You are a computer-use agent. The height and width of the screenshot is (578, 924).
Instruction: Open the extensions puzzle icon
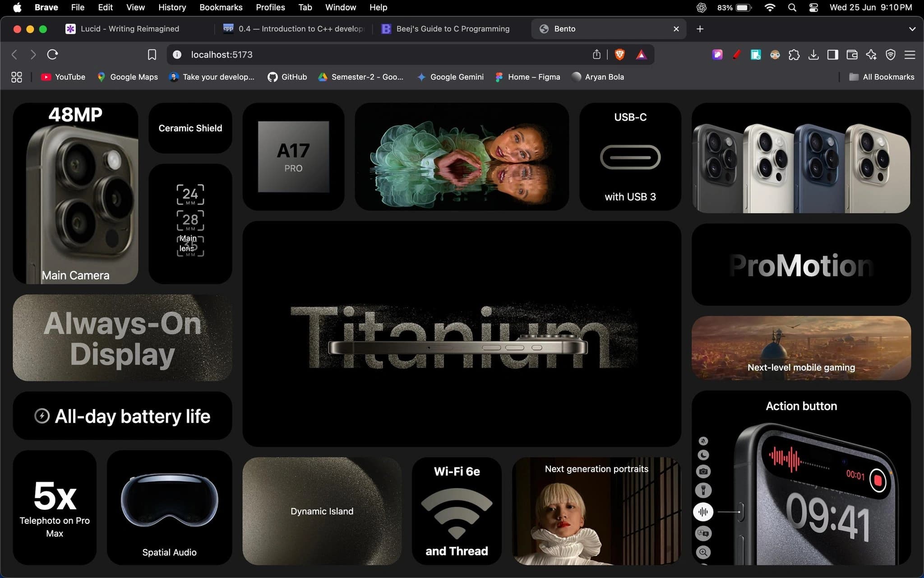(x=794, y=55)
